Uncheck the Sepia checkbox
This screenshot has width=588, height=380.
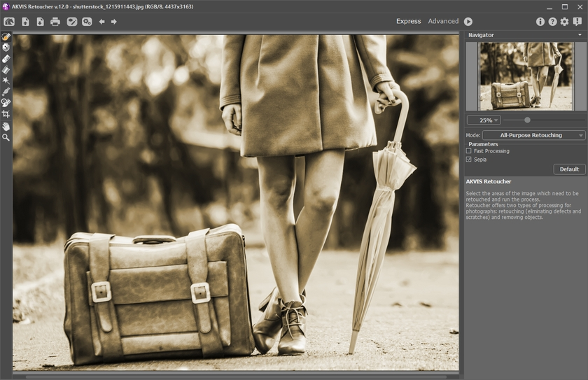coord(469,160)
